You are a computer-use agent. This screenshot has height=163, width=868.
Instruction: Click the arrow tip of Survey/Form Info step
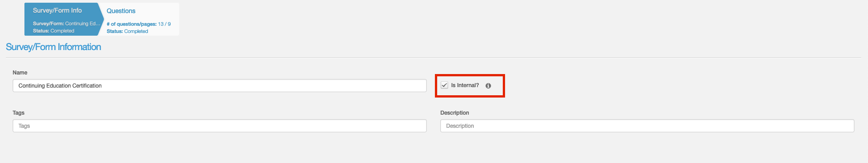pyautogui.click(x=102, y=19)
